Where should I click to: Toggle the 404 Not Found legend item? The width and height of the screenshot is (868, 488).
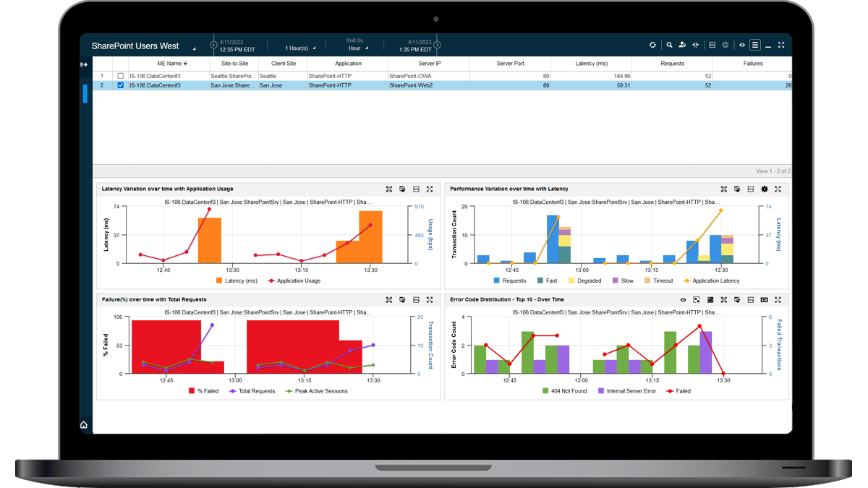[565, 390]
